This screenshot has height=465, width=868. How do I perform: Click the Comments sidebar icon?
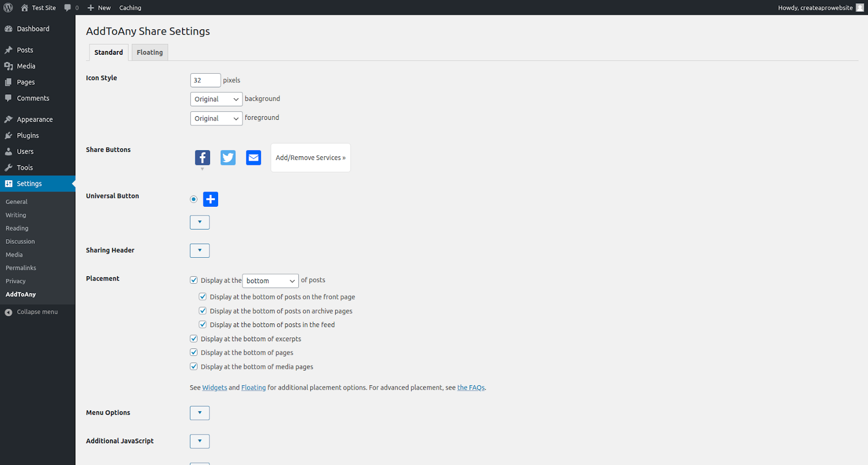pyautogui.click(x=9, y=98)
